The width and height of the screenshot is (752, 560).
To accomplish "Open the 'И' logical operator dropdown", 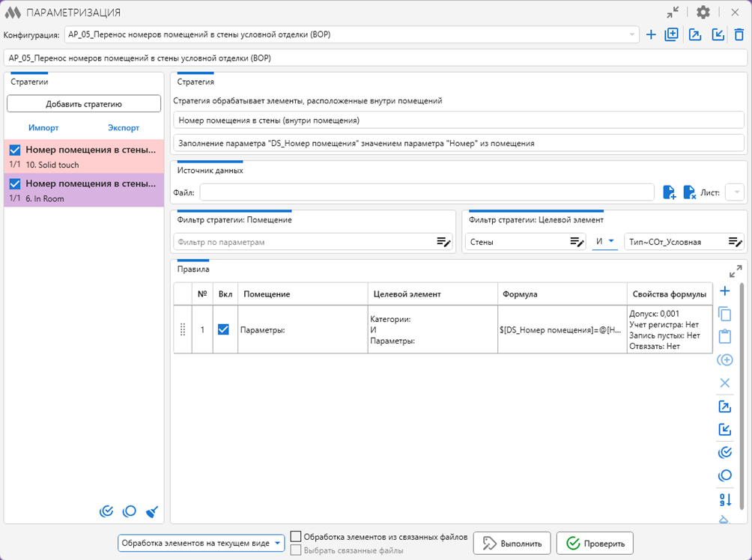I will point(605,241).
